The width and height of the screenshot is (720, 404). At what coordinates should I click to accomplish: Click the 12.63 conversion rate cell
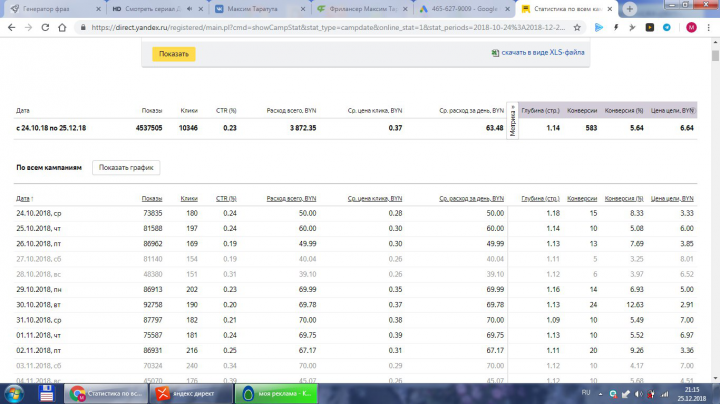[634, 304]
